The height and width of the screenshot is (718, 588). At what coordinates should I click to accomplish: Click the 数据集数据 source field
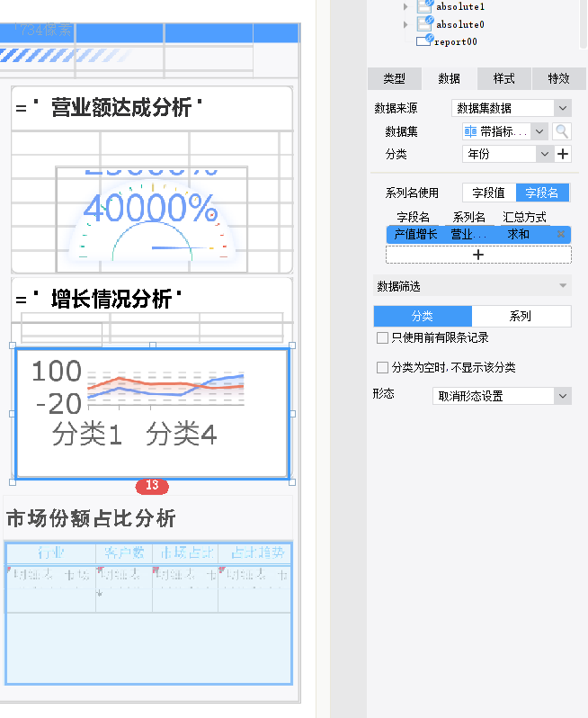[503, 108]
